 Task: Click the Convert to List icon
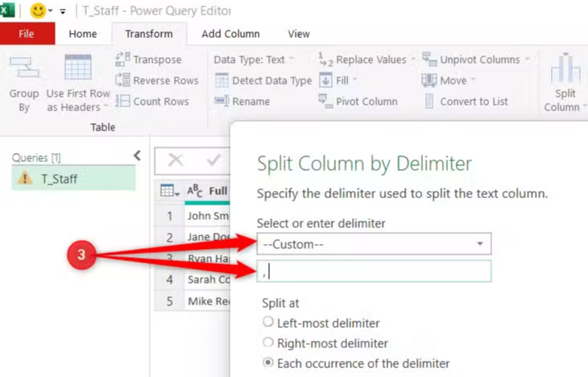tap(429, 101)
